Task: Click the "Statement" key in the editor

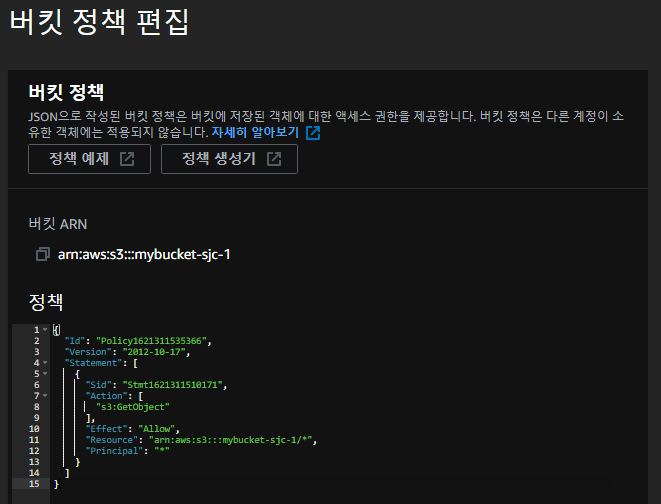Action: point(93,362)
